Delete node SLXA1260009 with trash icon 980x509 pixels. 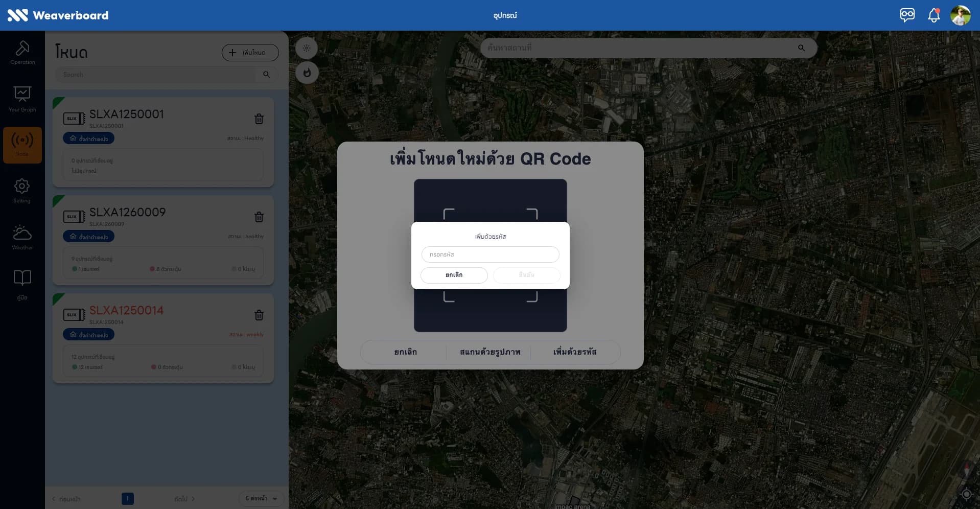coord(259,217)
